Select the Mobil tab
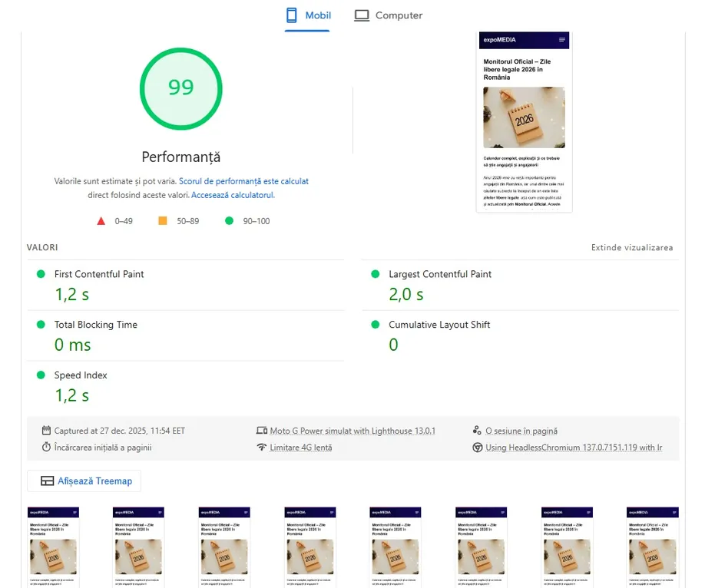Screen dimensions: 705x588 pos(306,15)
